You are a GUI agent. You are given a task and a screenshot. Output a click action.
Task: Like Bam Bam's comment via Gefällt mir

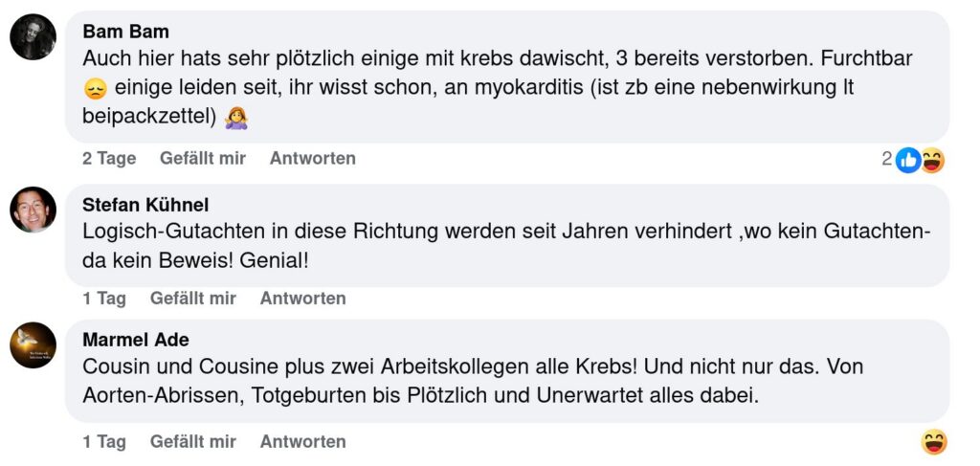tap(202, 159)
